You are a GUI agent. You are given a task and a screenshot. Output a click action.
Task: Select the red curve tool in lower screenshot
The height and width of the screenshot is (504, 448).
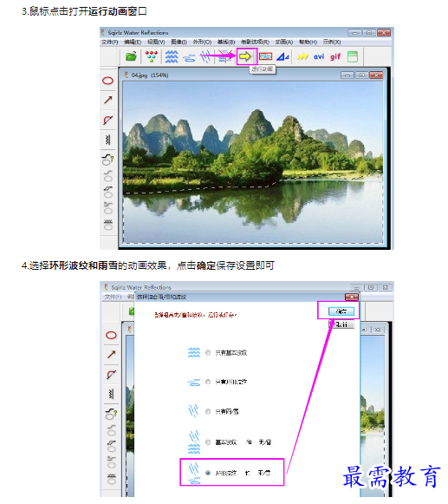tap(112, 375)
